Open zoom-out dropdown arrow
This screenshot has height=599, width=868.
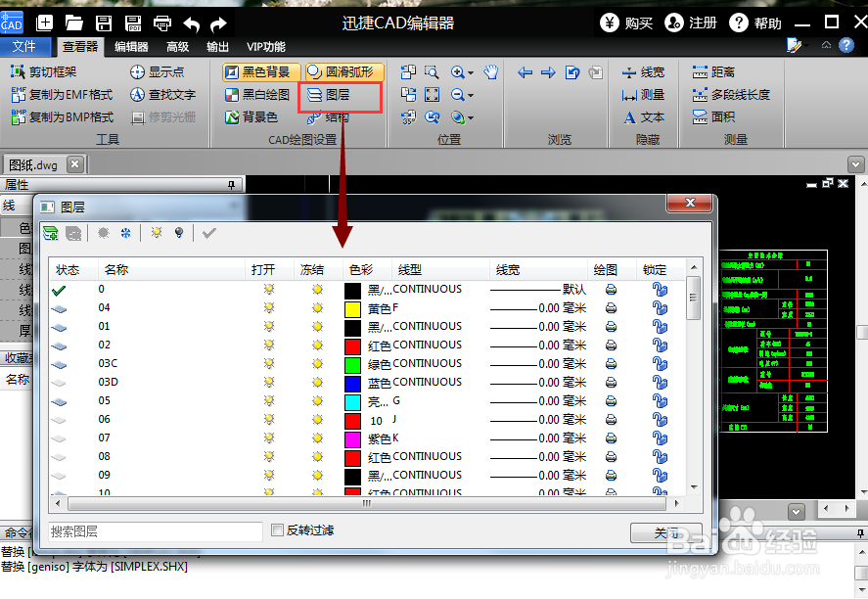[x=471, y=95]
